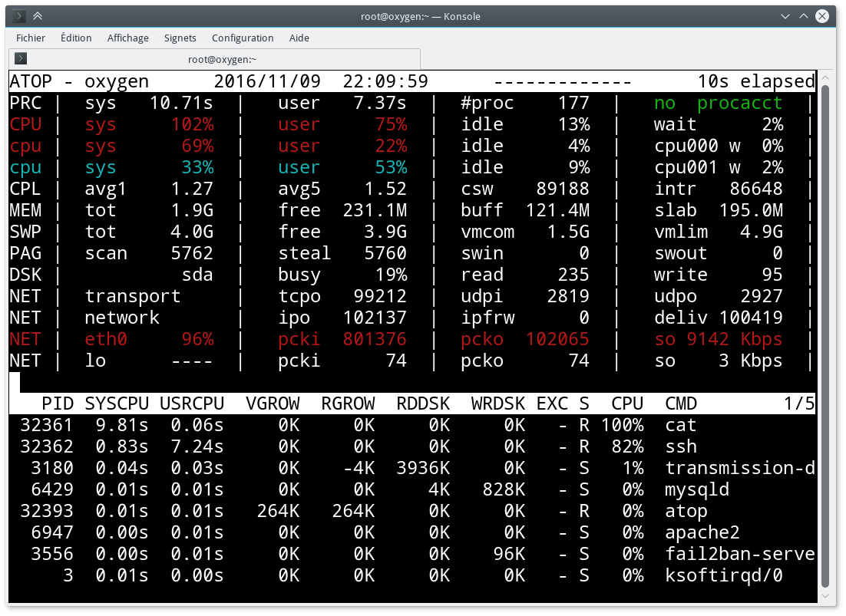Image resolution: width=846 pixels, height=616 pixels.
Task: Click the tcpo 99212 value
Action: point(380,296)
